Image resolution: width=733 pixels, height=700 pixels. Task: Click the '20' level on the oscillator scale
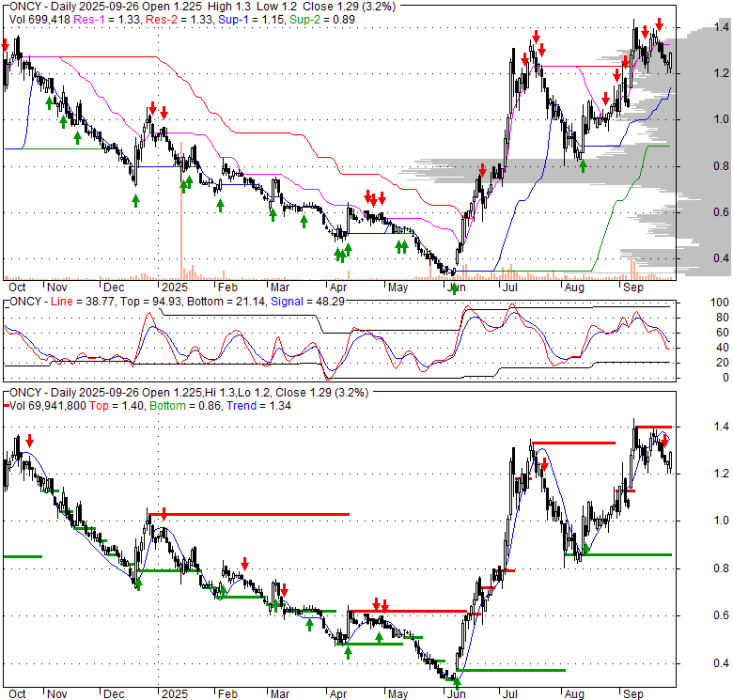coord(723,363)
